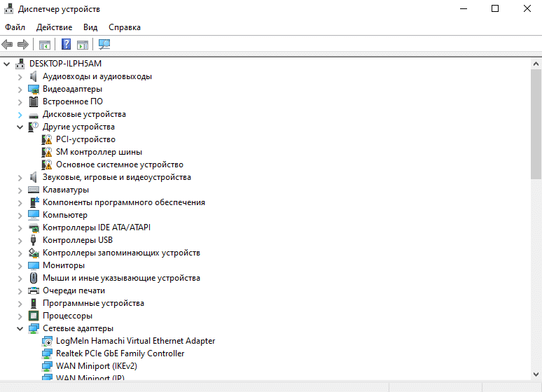Collapse the DESKTOP-ILPH5AM root node
Screen dimensions: 542x392
(x=7, y=64)
